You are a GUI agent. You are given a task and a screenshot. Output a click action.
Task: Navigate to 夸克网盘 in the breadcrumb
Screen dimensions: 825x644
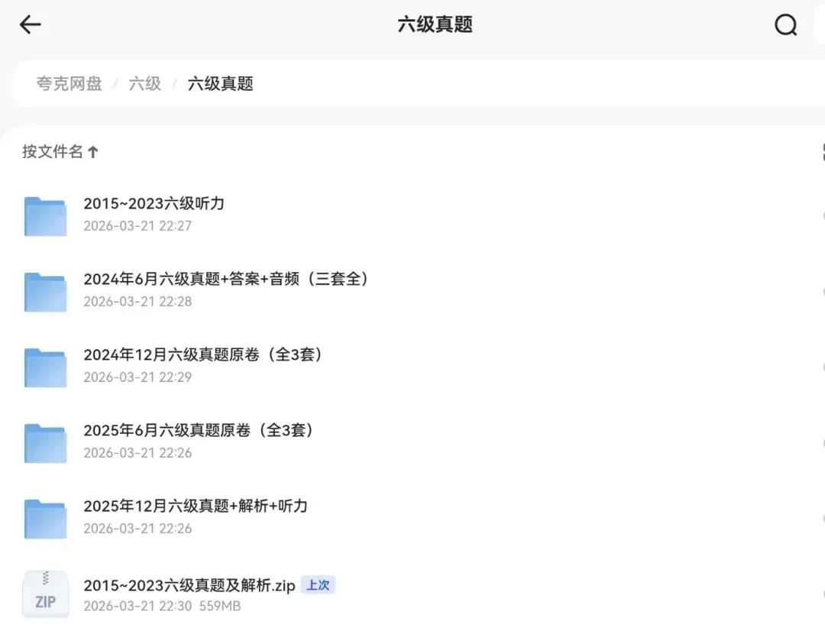click(x=69, y=84)
